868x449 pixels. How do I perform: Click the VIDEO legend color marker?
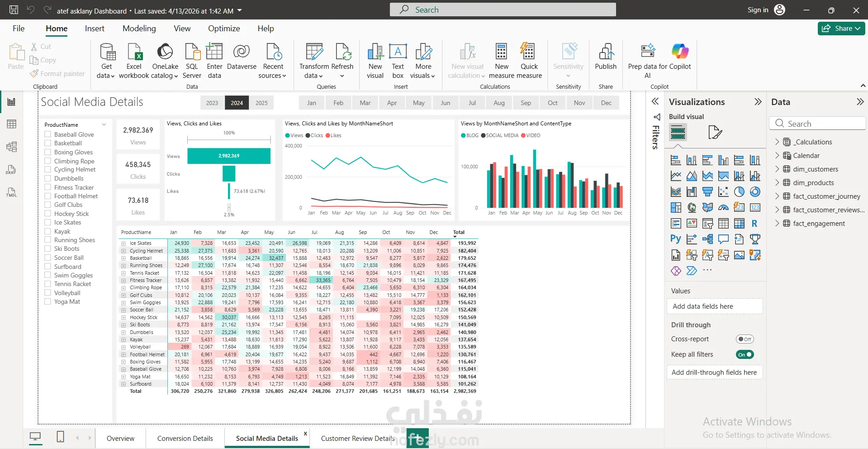[x=523, y=135]
